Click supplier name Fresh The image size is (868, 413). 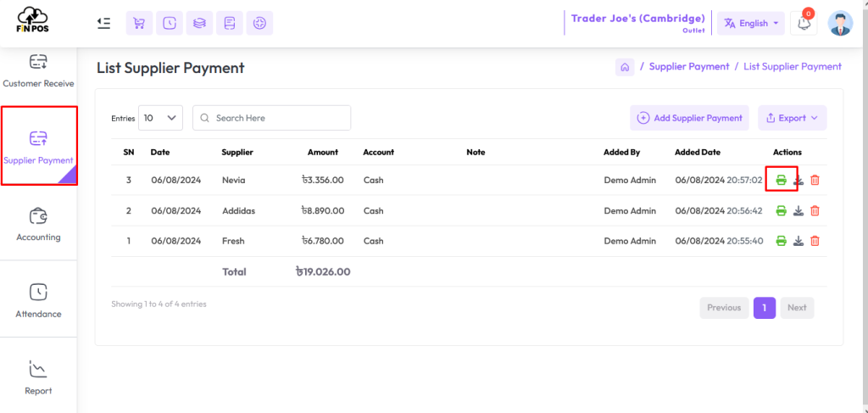[x=233, y=241]
